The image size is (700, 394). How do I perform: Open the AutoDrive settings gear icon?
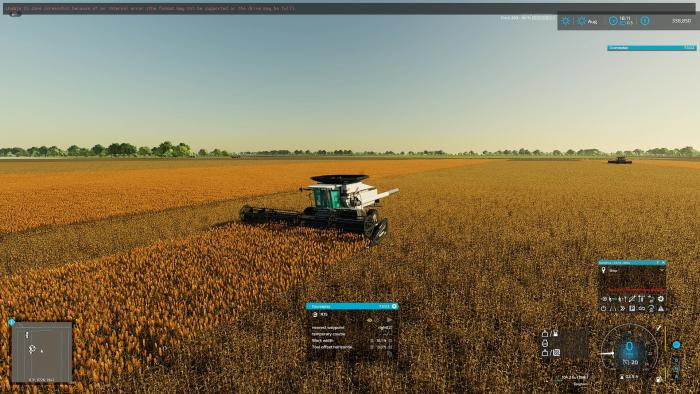[661, 299]
